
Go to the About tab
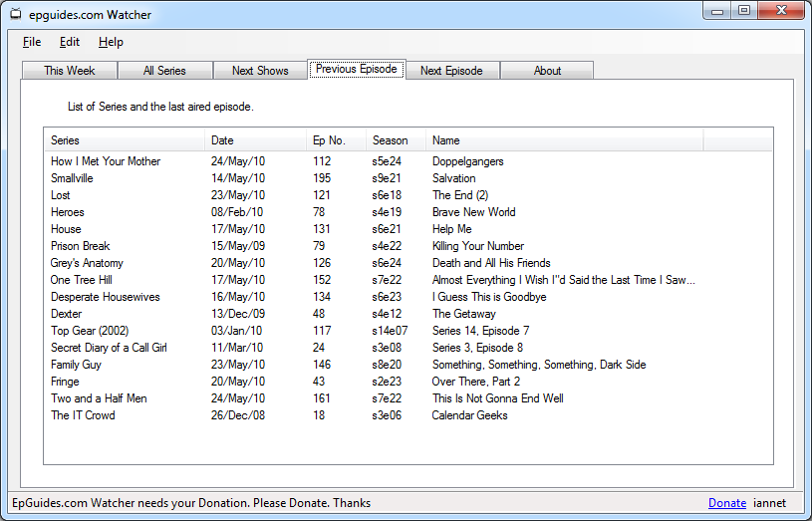pos(547,71)
